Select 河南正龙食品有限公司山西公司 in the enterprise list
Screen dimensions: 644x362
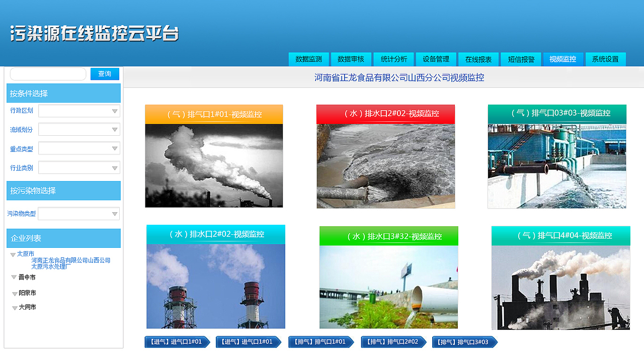pyautogui.click(x=71, y=260)
